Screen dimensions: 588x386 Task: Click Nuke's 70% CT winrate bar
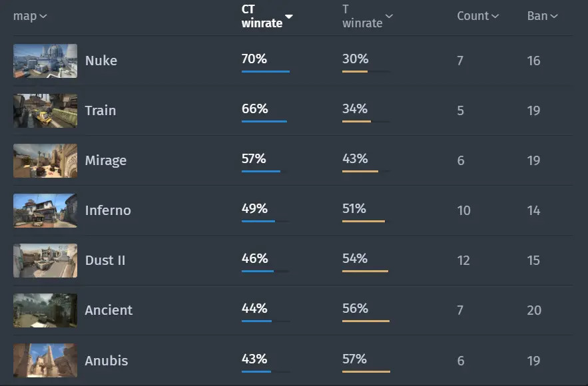point(266,71)
